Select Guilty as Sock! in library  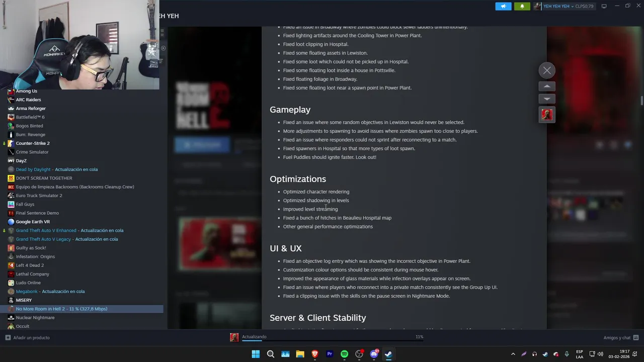pyautogui.click(x=31, y=248)
